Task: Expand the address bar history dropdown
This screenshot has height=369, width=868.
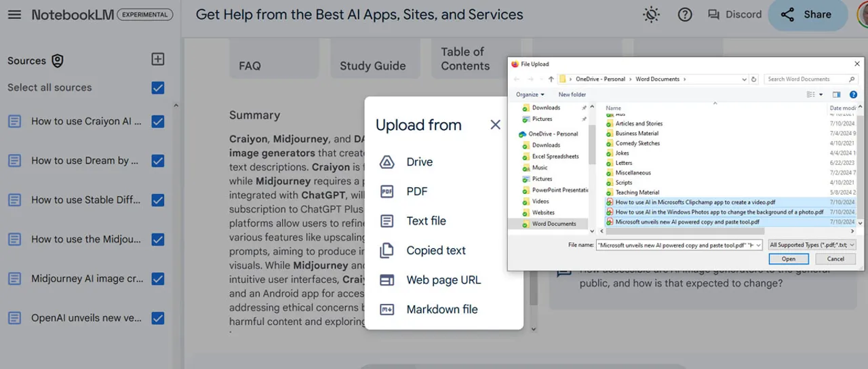Action: pyautogui.click(x=744, y=79)
